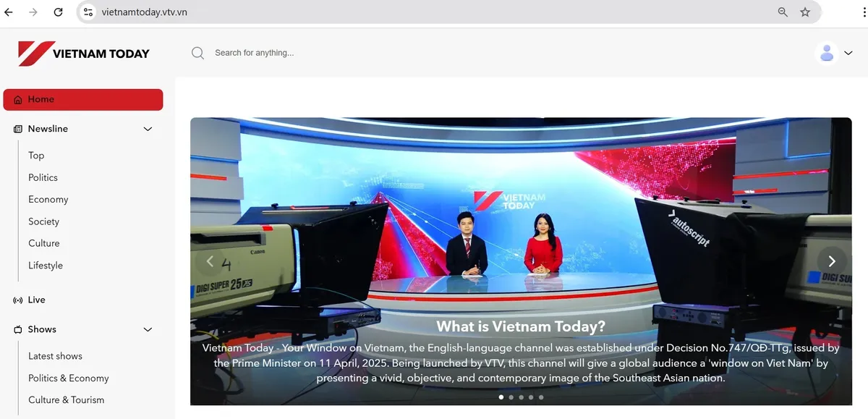Click the Home house icon in the sidebar
868x419 pixels.
pyautogui.click(x=18, y=100)
